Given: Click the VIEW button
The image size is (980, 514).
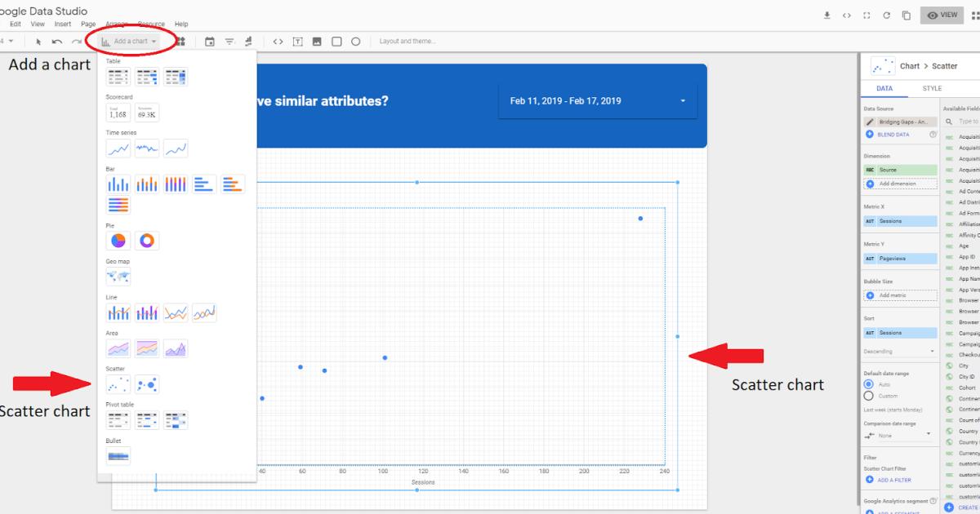Looking at the screenshot, I should pos(942,15).
